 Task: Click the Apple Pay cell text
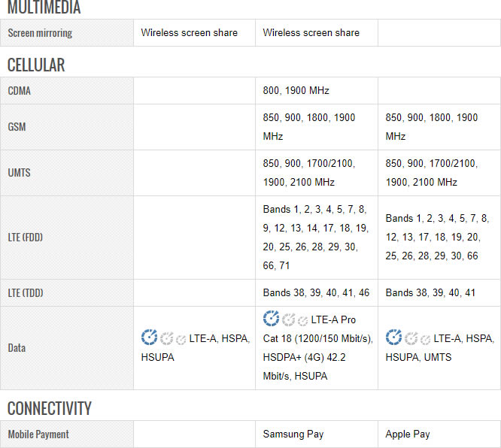[x=408, y=434]
